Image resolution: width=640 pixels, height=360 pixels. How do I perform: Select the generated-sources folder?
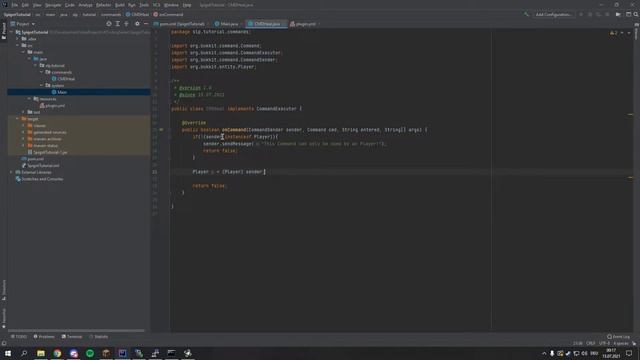pos(47,132)
